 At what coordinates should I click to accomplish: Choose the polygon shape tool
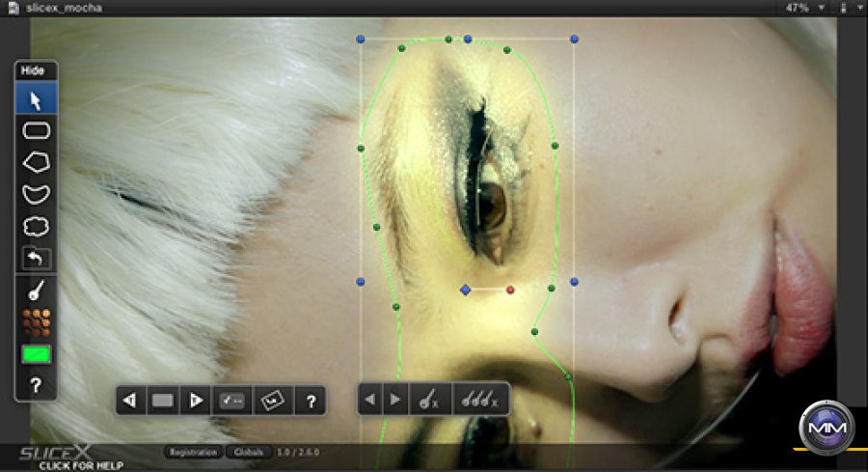point(37,162)
